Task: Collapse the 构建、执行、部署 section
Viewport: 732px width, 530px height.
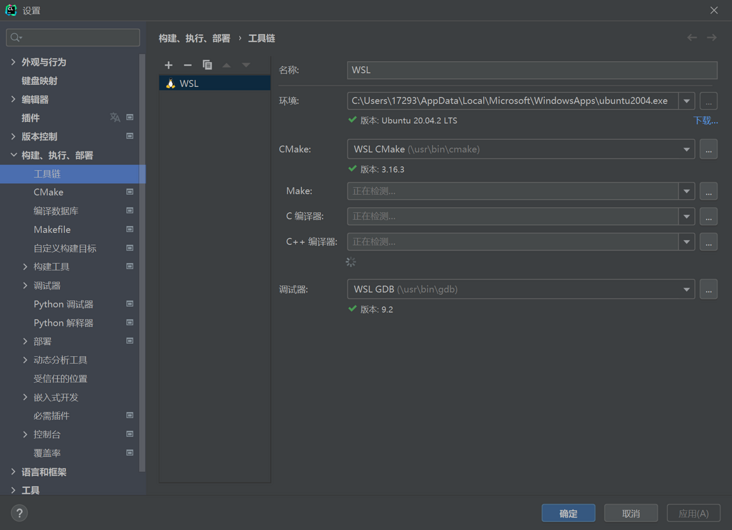Action: click(x=13, y=155)
